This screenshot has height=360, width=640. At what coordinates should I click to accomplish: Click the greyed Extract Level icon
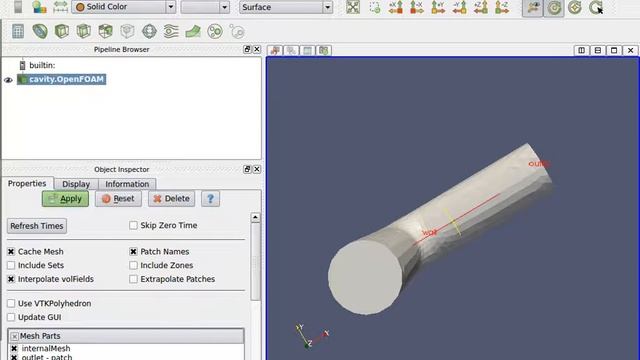point(237,31)
